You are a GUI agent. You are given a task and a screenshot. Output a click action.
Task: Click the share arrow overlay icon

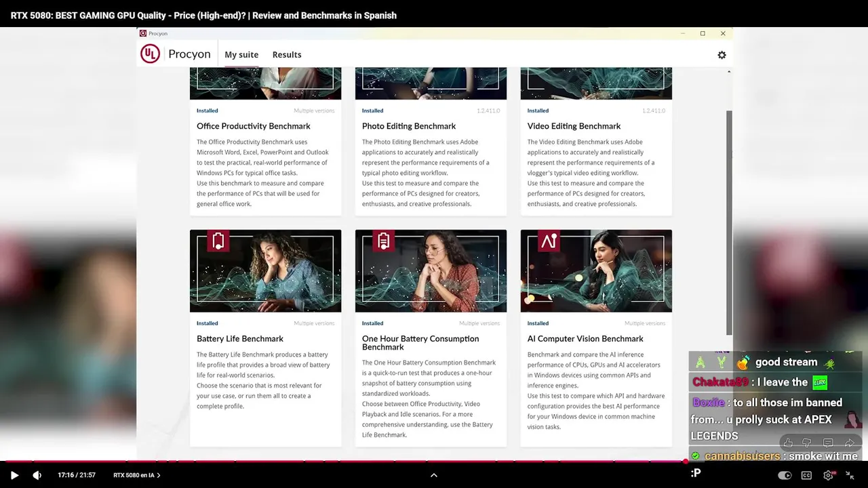point(849,443)
